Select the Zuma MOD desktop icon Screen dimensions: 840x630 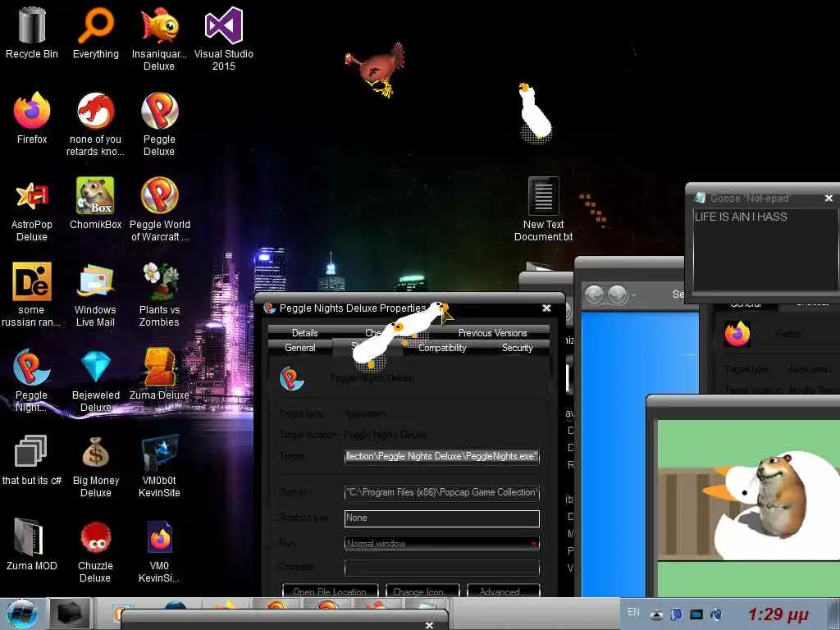[32, 545]
